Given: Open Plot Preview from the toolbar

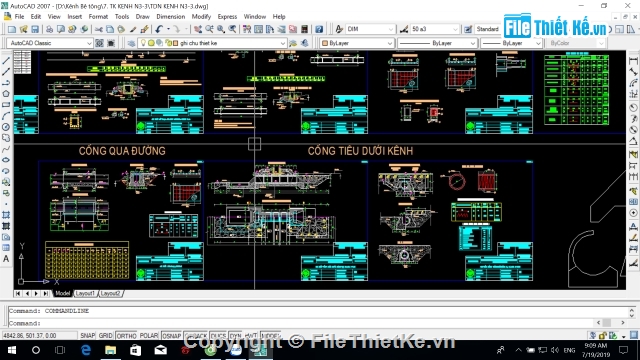Looking at the screenshot, I should (61, 29).
